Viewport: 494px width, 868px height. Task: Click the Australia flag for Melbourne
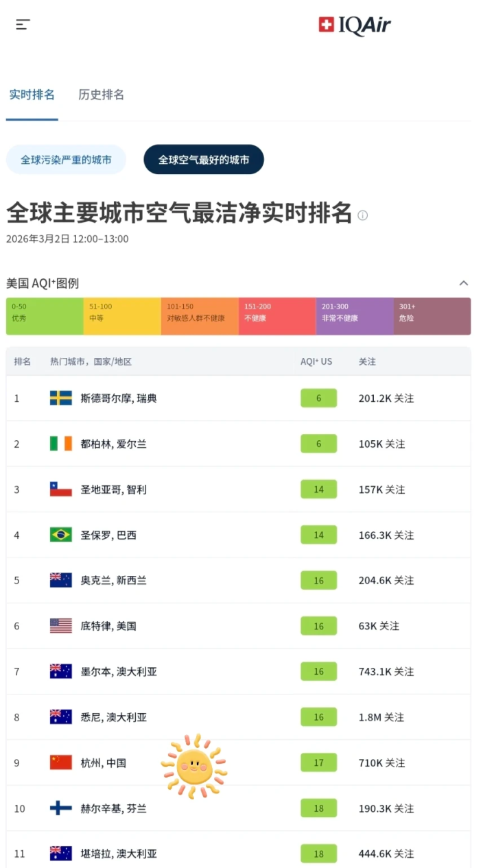point(61,671)
